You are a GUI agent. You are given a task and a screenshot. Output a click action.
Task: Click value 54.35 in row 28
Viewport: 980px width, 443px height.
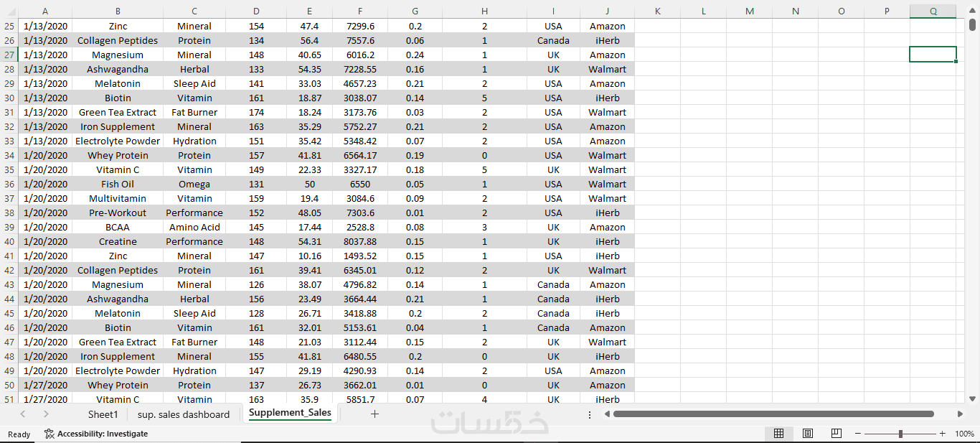coord(309,69)
